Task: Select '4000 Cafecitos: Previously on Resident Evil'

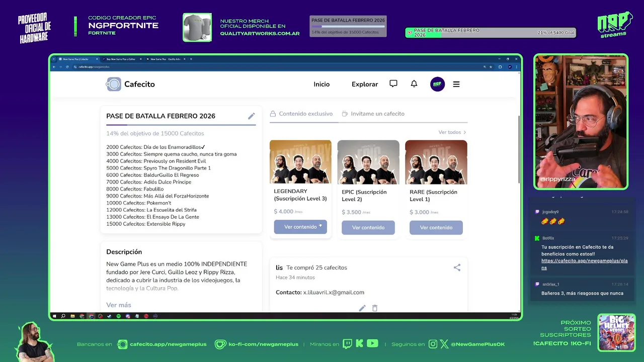Action: coord(156,161)
